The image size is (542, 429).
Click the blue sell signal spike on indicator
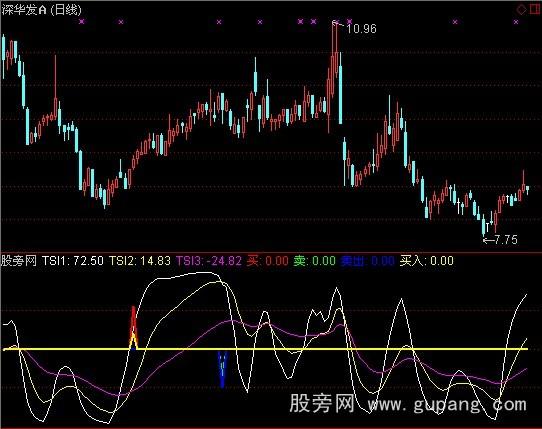click(223, 369)
